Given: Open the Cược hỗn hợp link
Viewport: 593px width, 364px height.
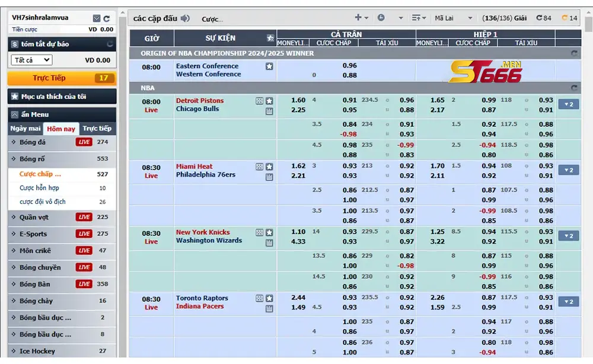Looking at the screenshot, I should click(x=39, y=188).
